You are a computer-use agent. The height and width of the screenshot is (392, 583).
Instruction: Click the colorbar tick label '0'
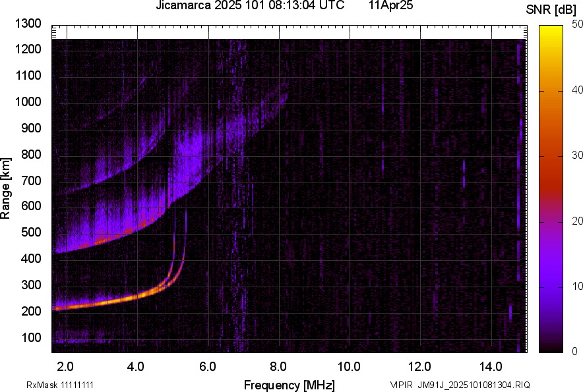point(575,351)
